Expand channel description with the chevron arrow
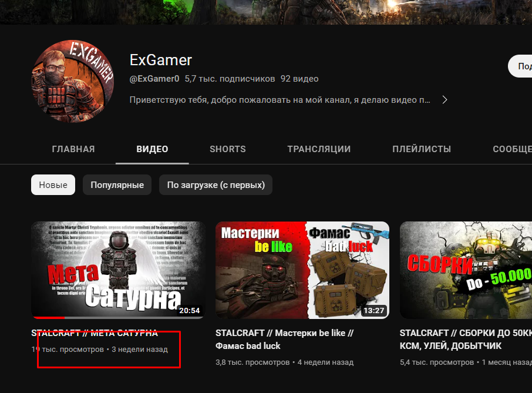 (x=445, y=100)
